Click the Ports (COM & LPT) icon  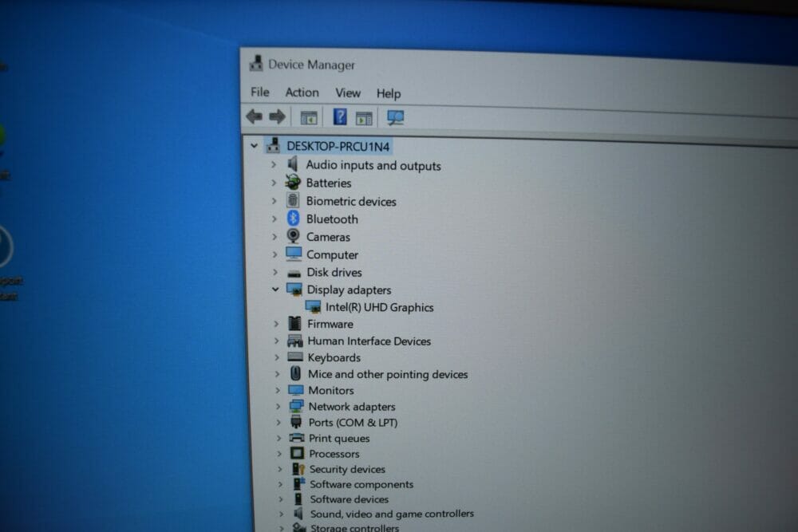(x=296, y=422)
